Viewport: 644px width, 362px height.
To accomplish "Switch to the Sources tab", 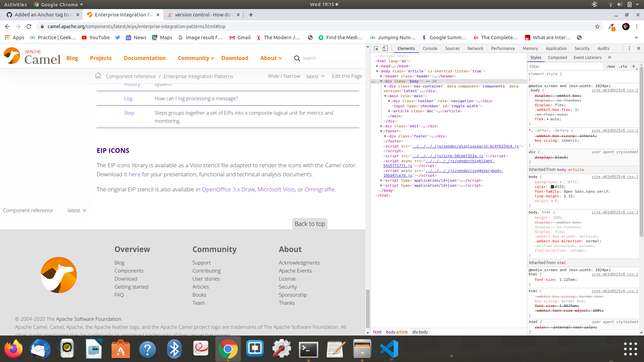I will (x=452, y=48).
